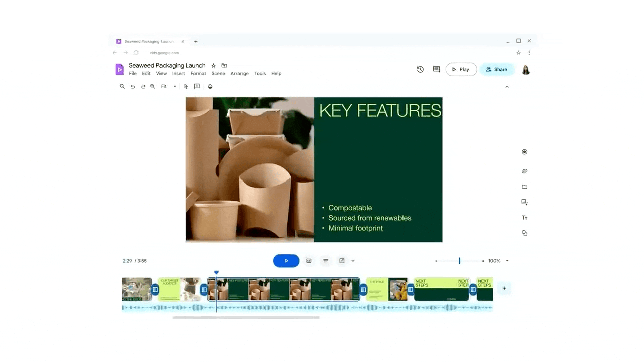
Task: Redo the last action
Action: pos(143,86)
